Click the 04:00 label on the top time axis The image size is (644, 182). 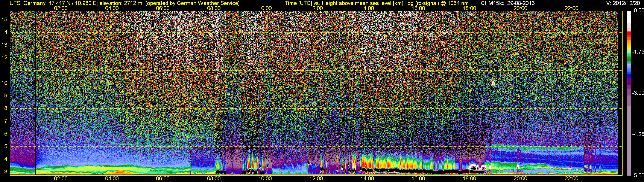click(112, 8)
